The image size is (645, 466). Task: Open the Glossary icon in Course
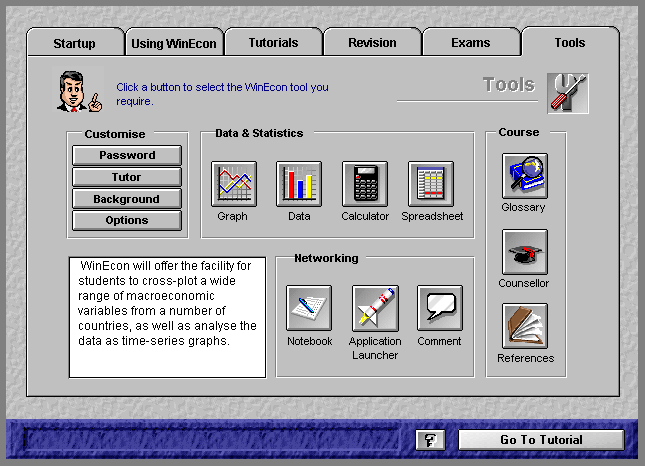point(525,176)
